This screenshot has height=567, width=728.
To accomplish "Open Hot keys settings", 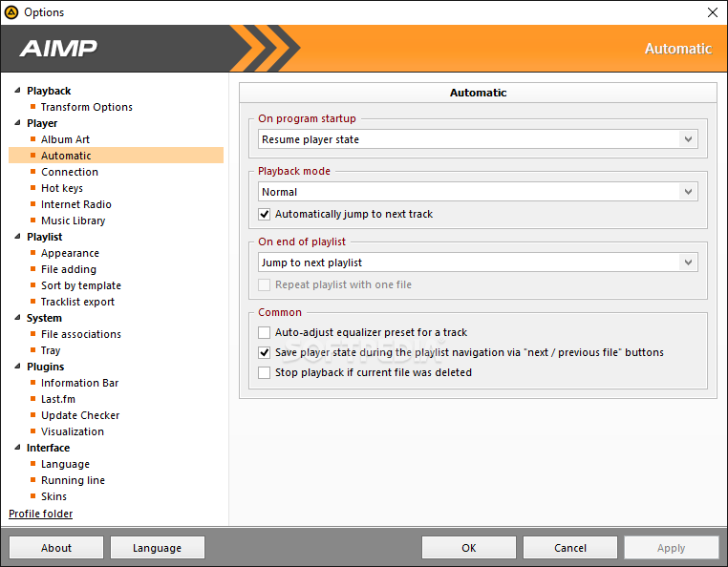I will tap(62, 188).
